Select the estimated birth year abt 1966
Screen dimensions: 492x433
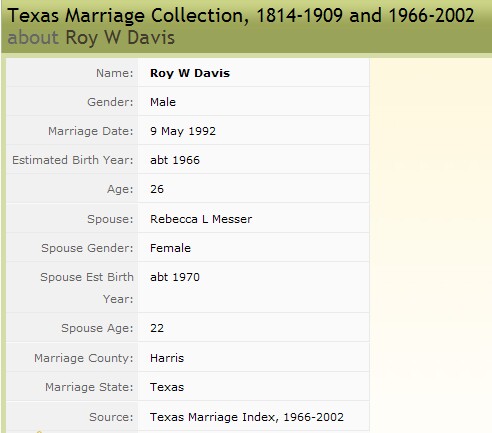click(175, 160)
